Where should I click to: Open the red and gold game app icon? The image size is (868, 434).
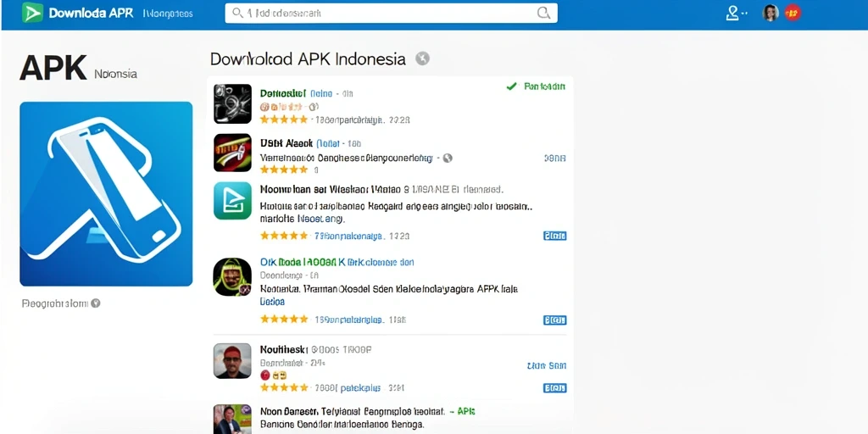[232, 153]
